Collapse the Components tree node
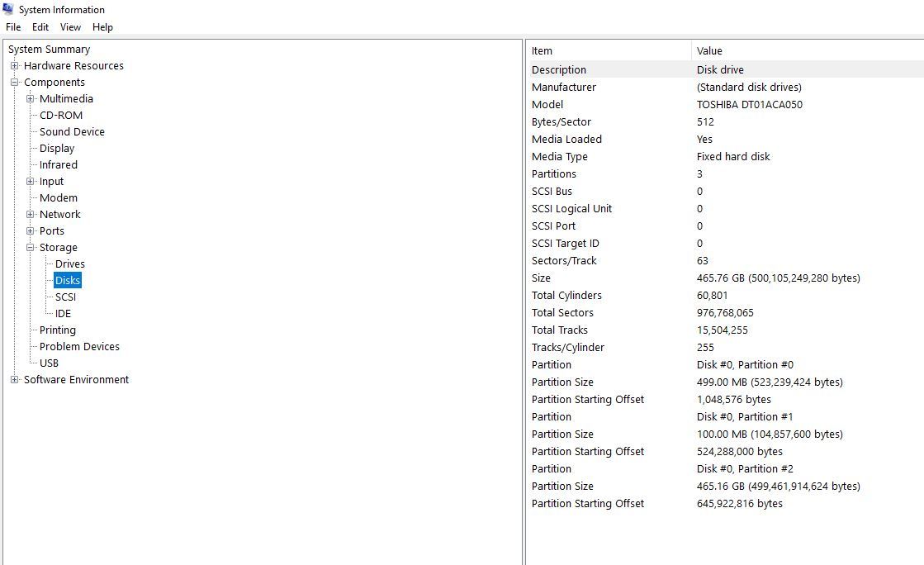Image resolution: width=924 pixels, height=565 pixels. 15,83
